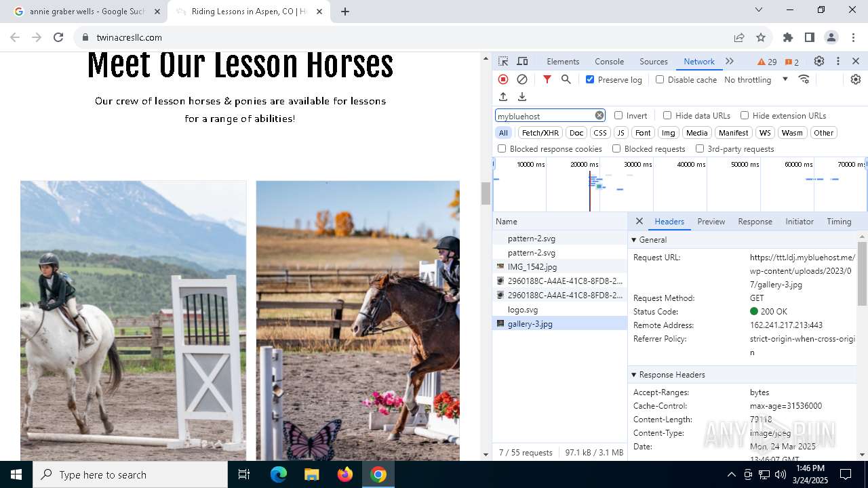This screenshot has width=868, height=488.
Task: Select the inspect element picker icon
Action: [x=503, y=62]
